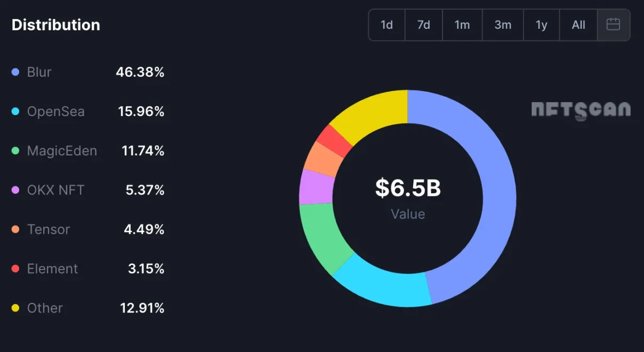Viewport: 644px width, 352px height.
Task: Choose the 1m time range
Action: point(462,25)
